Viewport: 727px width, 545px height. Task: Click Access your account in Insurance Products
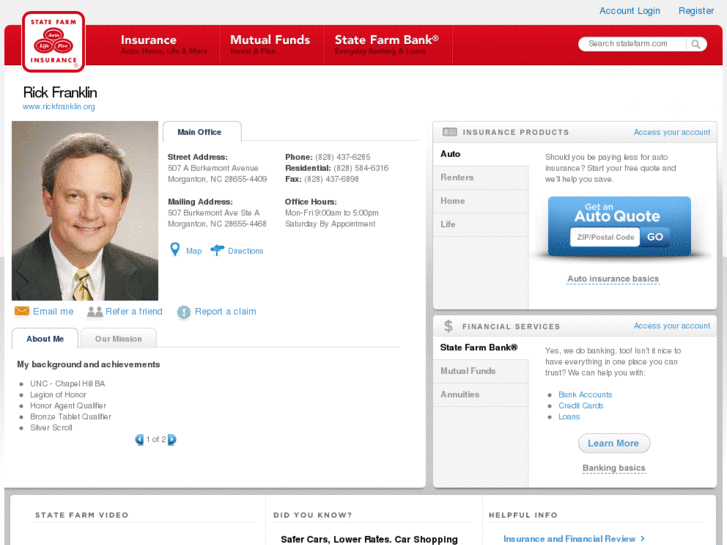point(672,132)
